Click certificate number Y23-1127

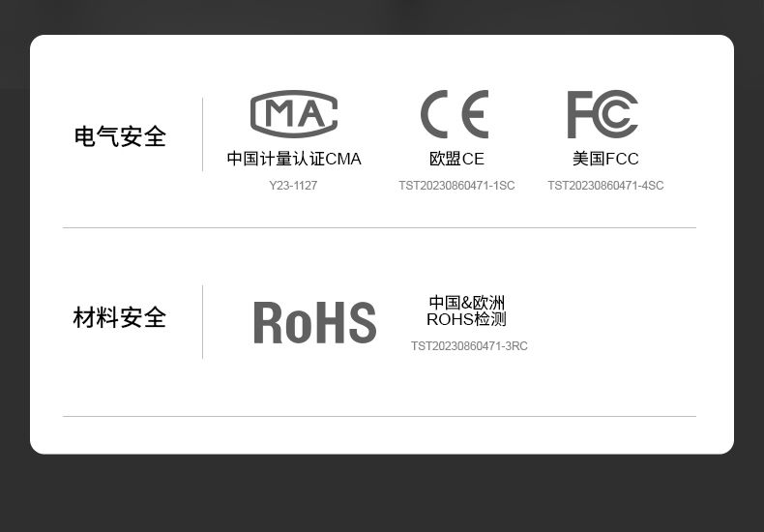click(x=293, y=186)
